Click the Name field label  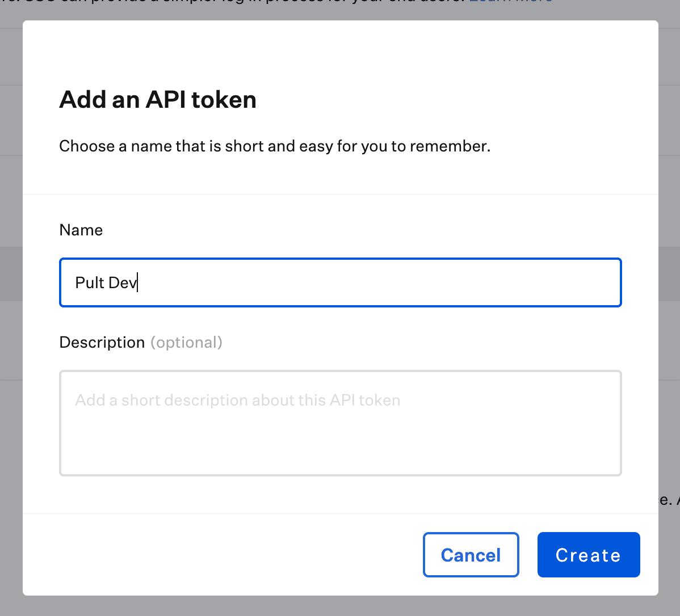point(81,230)
